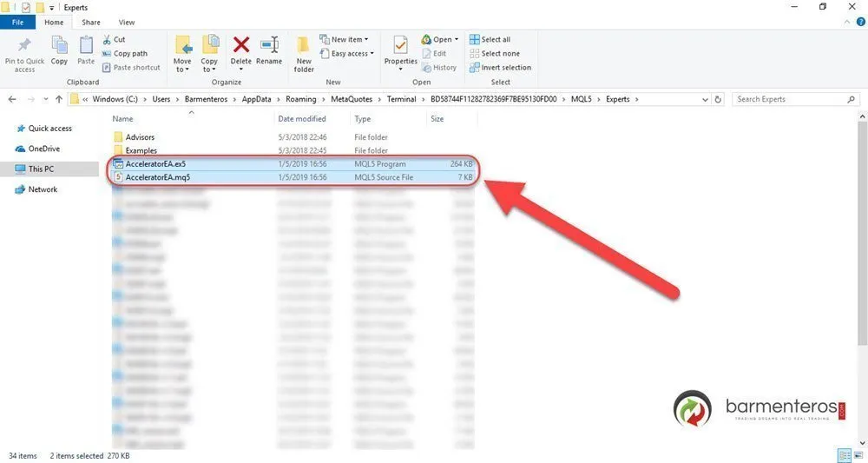Viewport: 868px width, 463px height.
Task: Select This PC in navigation pane
Action: coord(49,169)
